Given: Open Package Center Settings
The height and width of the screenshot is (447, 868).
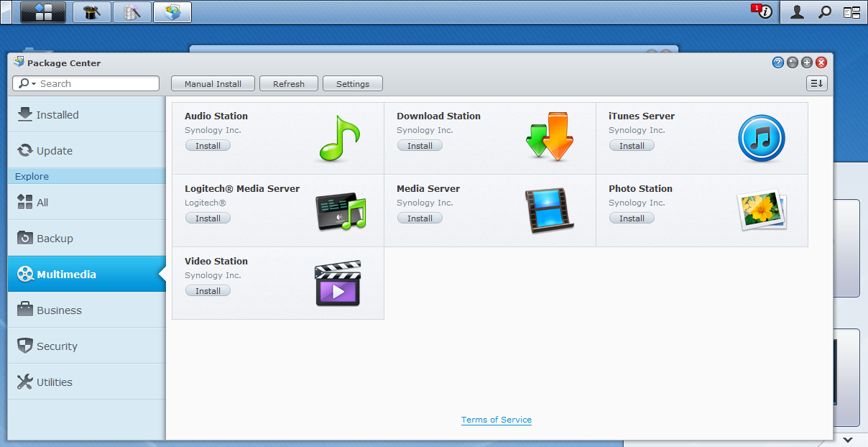Looking at the screenshot, I should click(x=353, y=84).
